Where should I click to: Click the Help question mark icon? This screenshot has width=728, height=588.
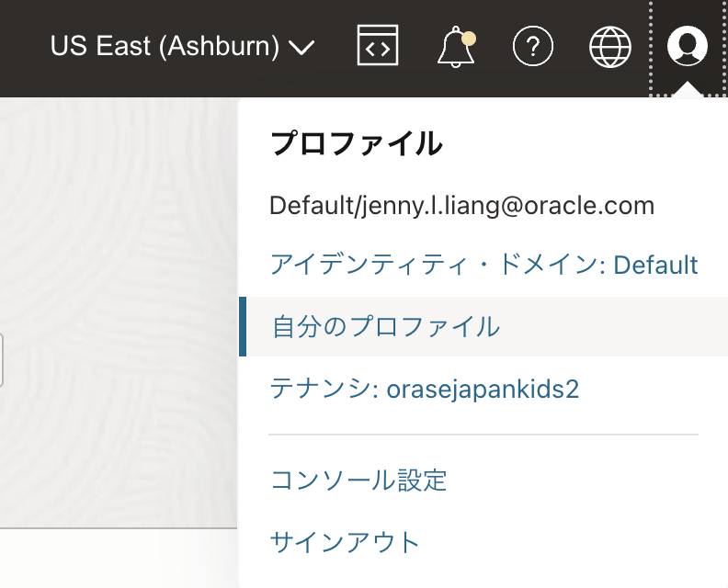533,46
